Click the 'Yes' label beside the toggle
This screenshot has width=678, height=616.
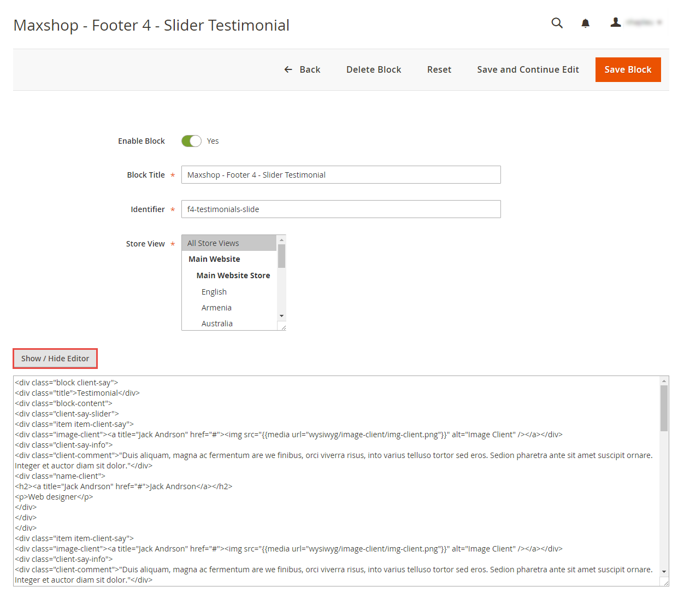tap(213, 141)
